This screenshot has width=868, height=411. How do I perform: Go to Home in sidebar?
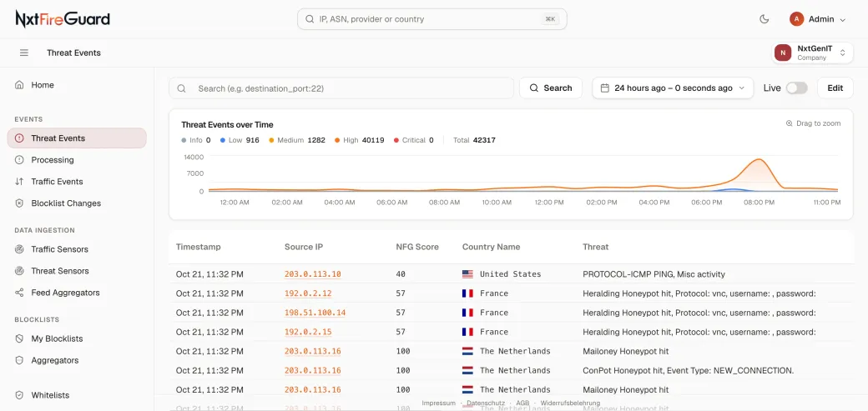(x=77, y=85)
